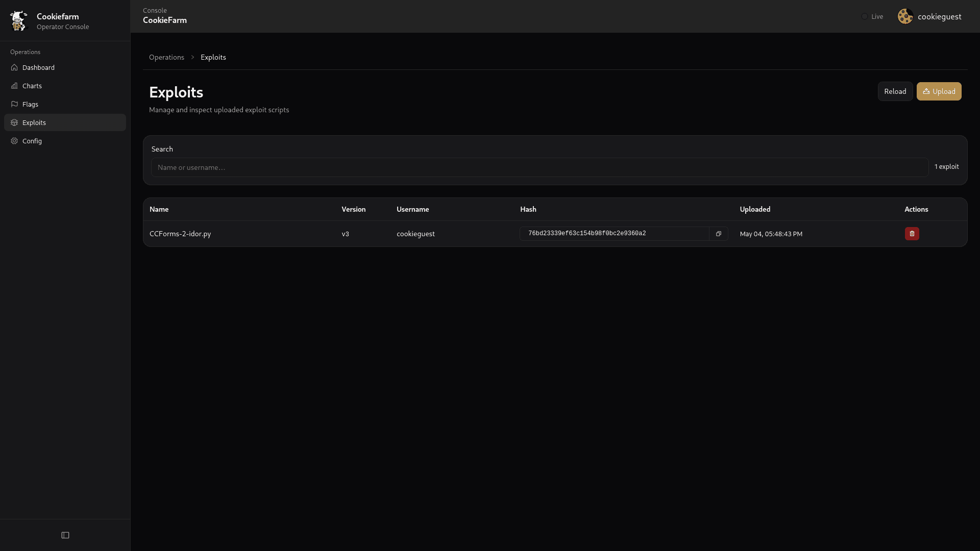Click the v3 version cell
The width and height of the screenshot is (980, 551).
[x=345, y=234]
